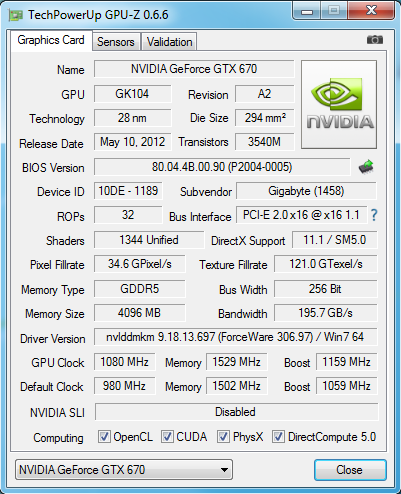
Task: Click the Bus Interface question mark icon
Action: (x=374, y=215)
